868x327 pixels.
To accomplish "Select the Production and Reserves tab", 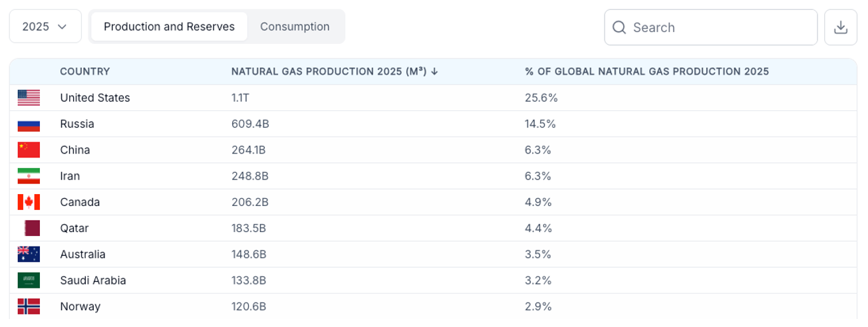I will coord(169,27).
